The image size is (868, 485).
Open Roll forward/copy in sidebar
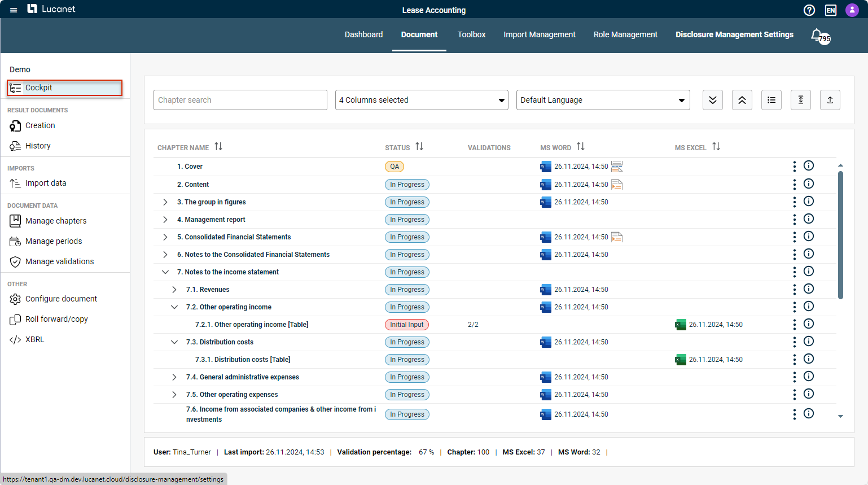(56, 319)
